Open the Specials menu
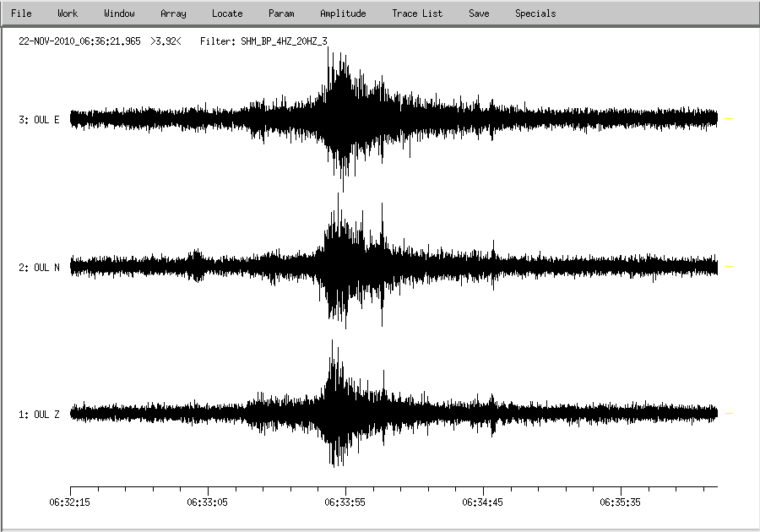This screenshot has height=532, width=760. (x=535, y=14)
